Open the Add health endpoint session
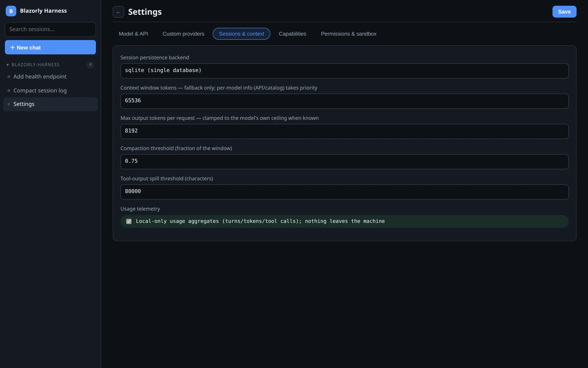588x368 pixels. click(50, 77)
